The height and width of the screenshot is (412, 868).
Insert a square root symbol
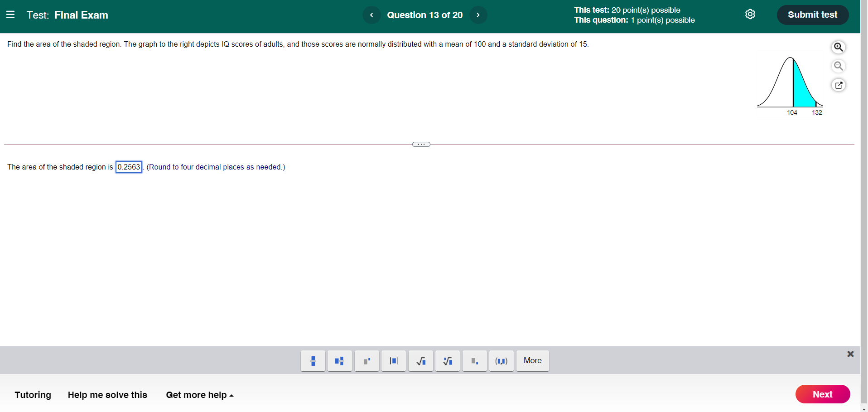coord(420,360)
